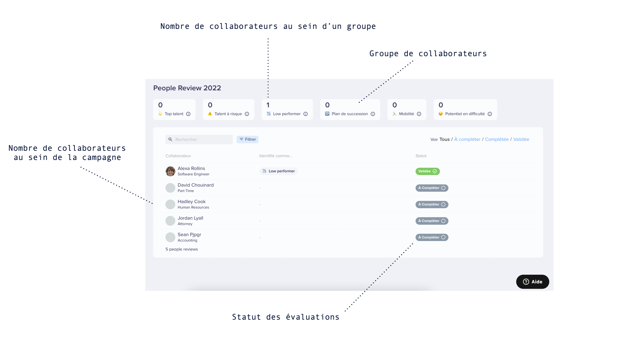Click Alexa Rollins' Validée status badge

click(x=428, y=171)
